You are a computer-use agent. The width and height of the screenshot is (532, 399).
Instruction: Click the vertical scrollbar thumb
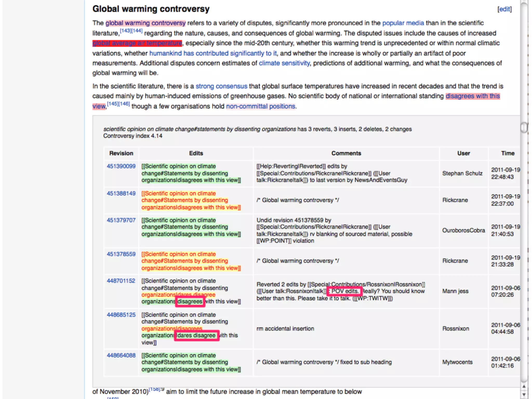click(524, 127)
